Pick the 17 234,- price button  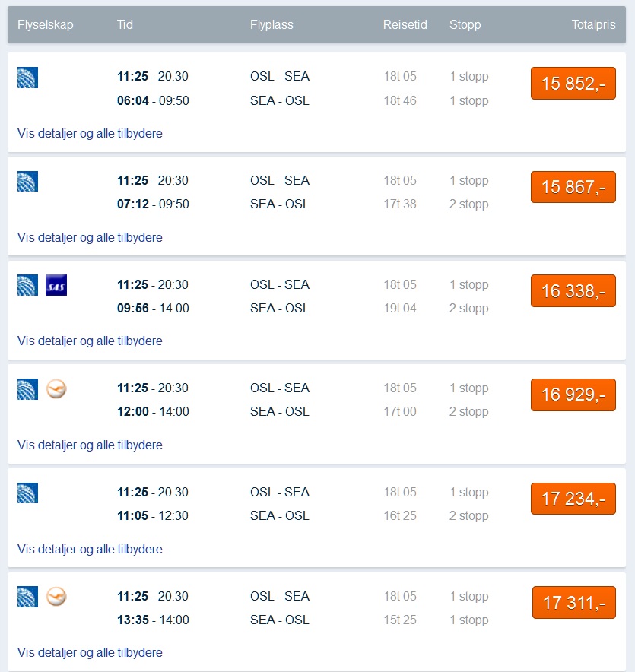click(x=573, y=499)
